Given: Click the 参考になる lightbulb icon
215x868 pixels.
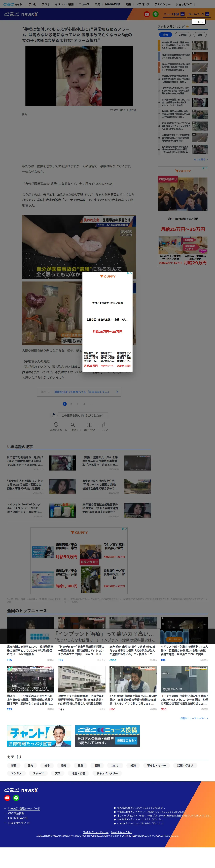Looking at the screenshot, I should 56,425.
